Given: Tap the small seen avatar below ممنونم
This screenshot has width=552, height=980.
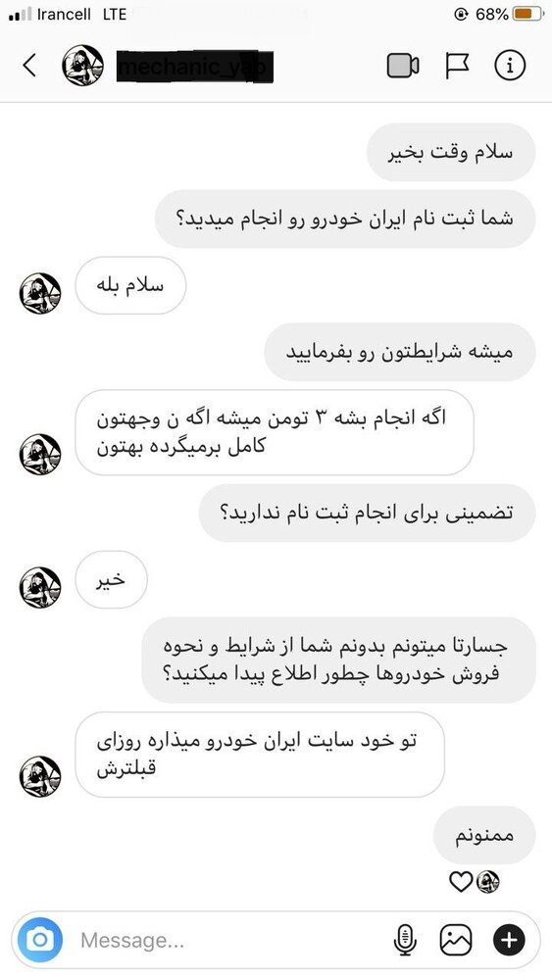Looking at the screenshot, I should (x=488, y=882).
